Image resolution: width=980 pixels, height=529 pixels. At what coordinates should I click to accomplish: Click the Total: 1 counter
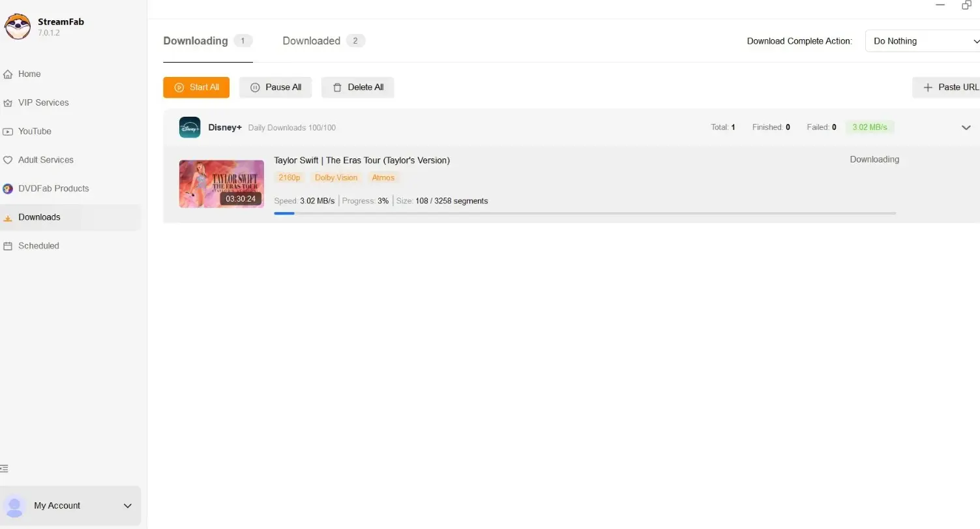[723, 127]
